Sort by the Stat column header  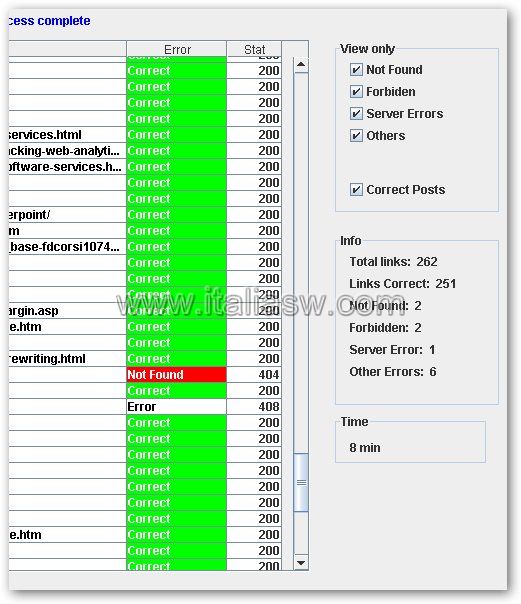(x=254, y=49)
